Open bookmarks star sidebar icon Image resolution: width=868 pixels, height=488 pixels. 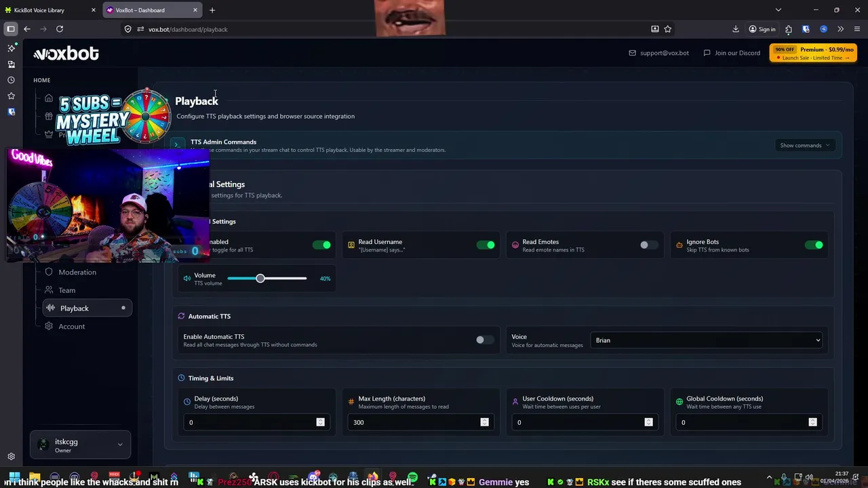[x=11, y=96]
